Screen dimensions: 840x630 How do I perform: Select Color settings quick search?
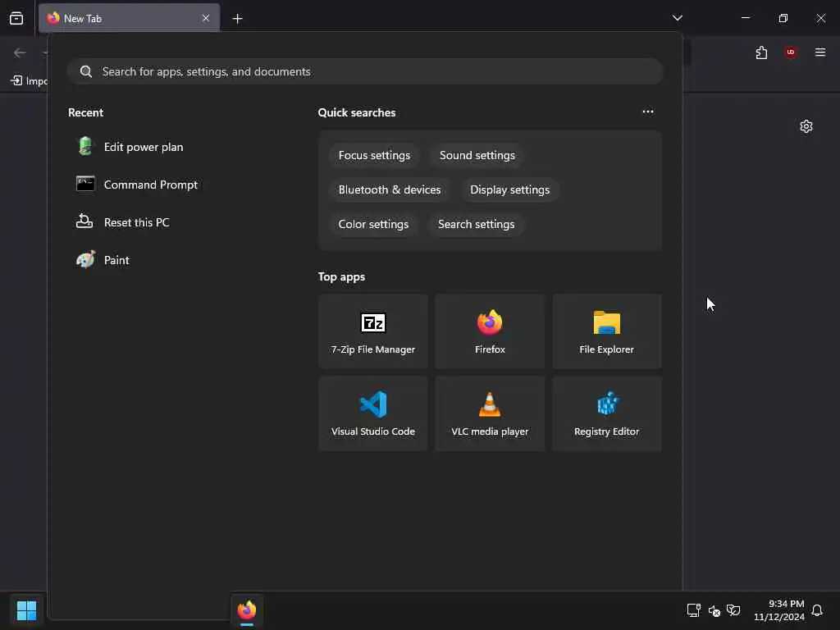[x=373, y=224]
